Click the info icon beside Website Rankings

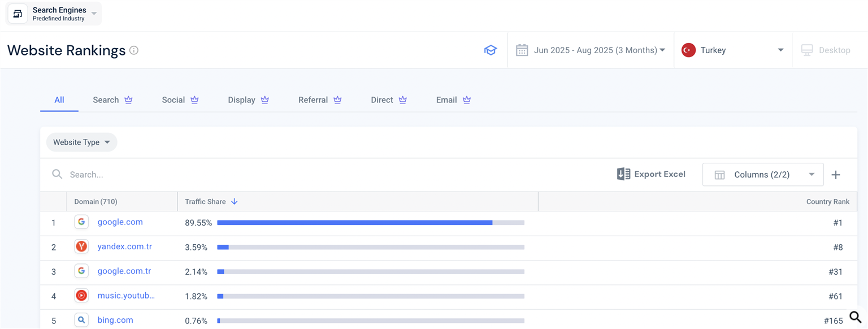134,50
